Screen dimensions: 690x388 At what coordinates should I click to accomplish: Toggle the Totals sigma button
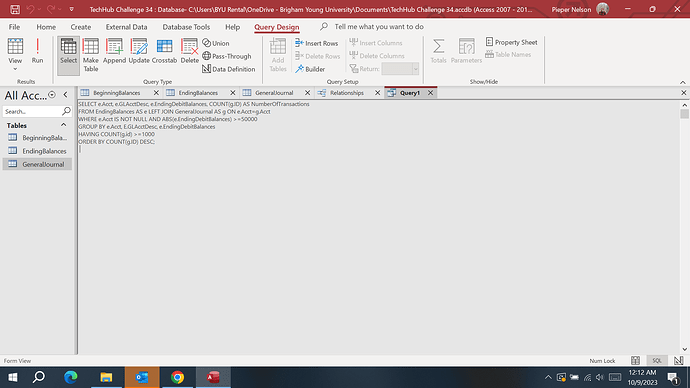(438, 51)
